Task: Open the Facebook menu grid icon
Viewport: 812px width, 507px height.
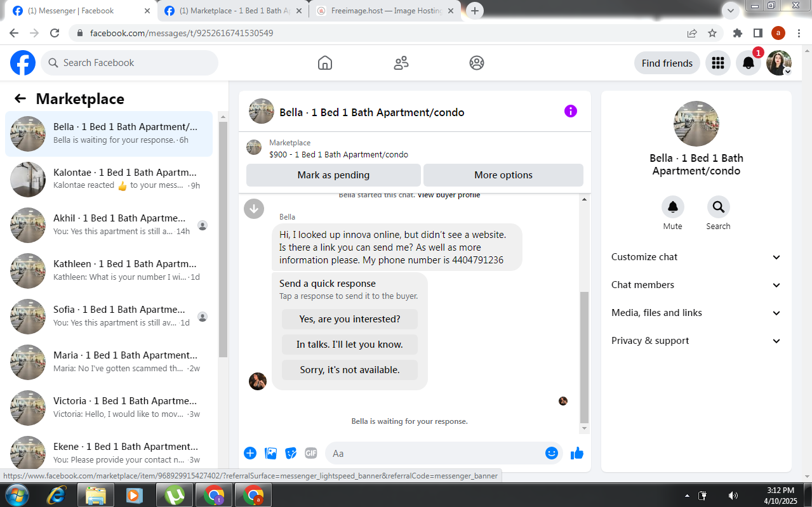Action: 718,63
